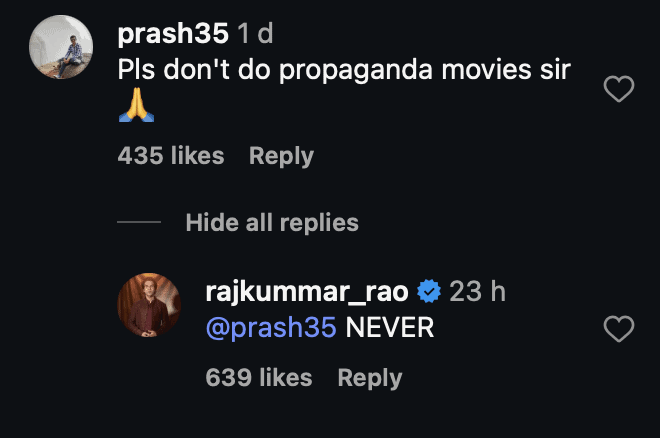The image size is (660, 438).
Task: Click the 1 d timestamp on prash35's comment
Action: click(255, 33)
